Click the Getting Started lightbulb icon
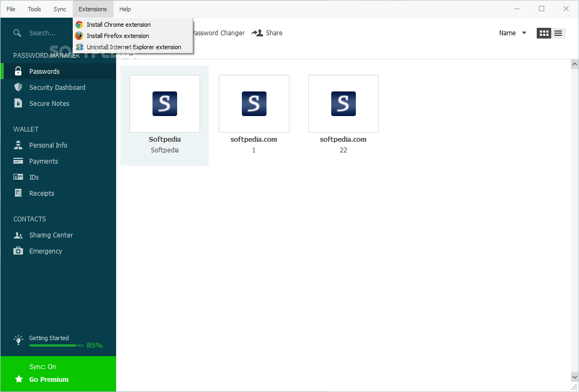Viewport: 579px width, 392px height. click(18, 340)
